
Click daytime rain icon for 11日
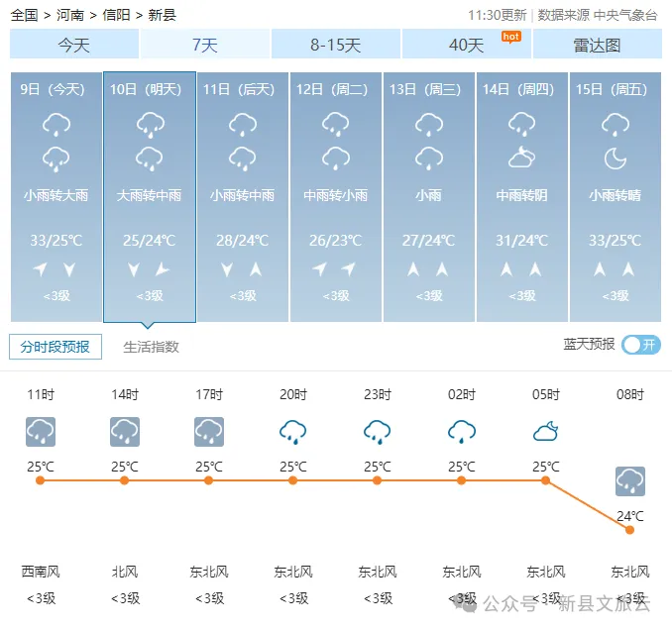pyautogui.click(x=243, y=125)
